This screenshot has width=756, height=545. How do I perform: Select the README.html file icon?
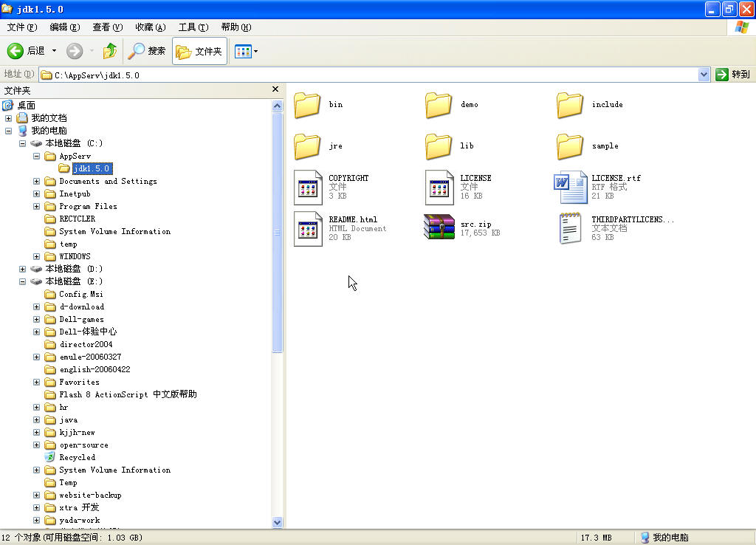click(308, 229)
